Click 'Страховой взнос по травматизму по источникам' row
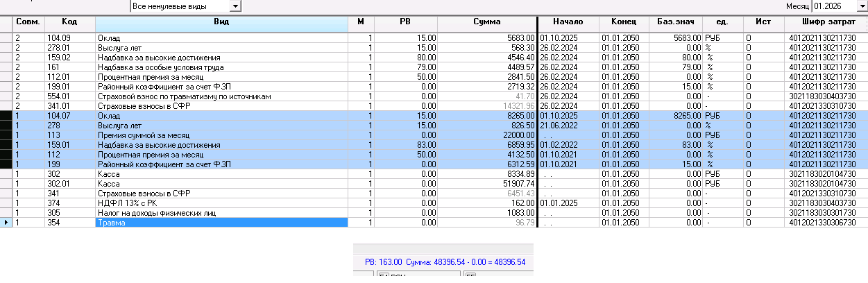868x283 pixels. (221, 96)
